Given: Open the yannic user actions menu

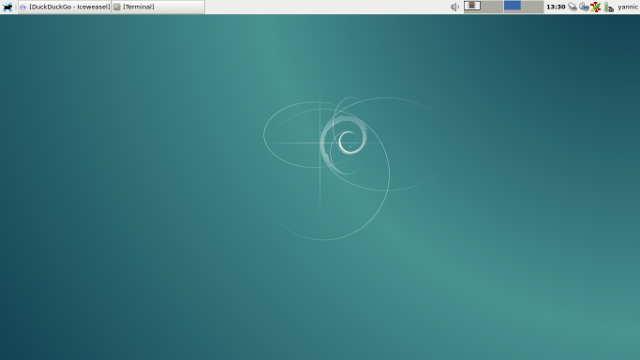Looking at the screenshot, I should (627, 7).
